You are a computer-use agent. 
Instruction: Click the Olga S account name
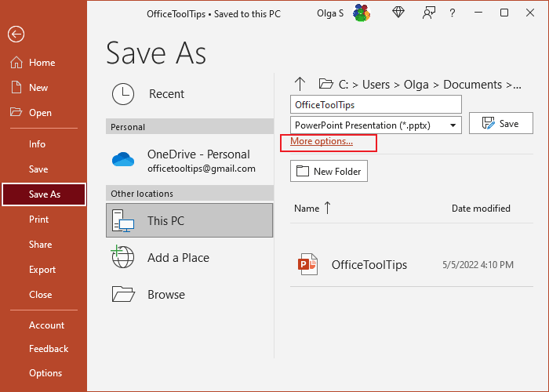coord(330,13)
